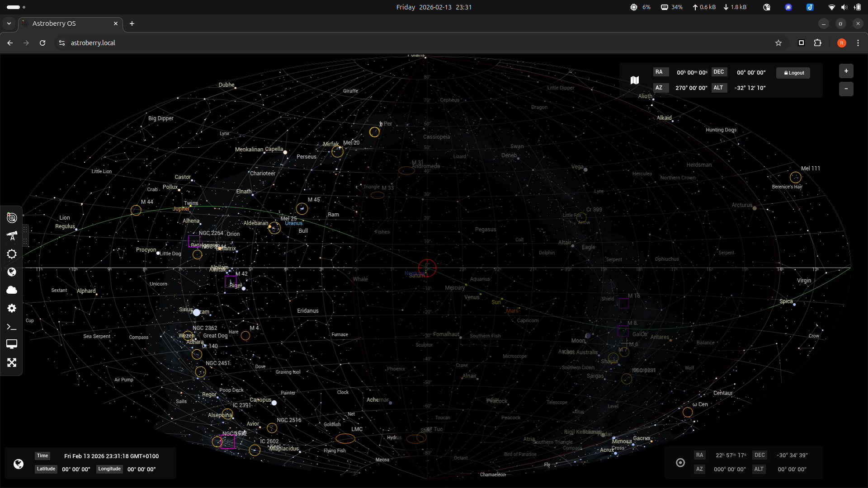Open the system settings gear
The image size is (868, 488).
coord(12,308)
